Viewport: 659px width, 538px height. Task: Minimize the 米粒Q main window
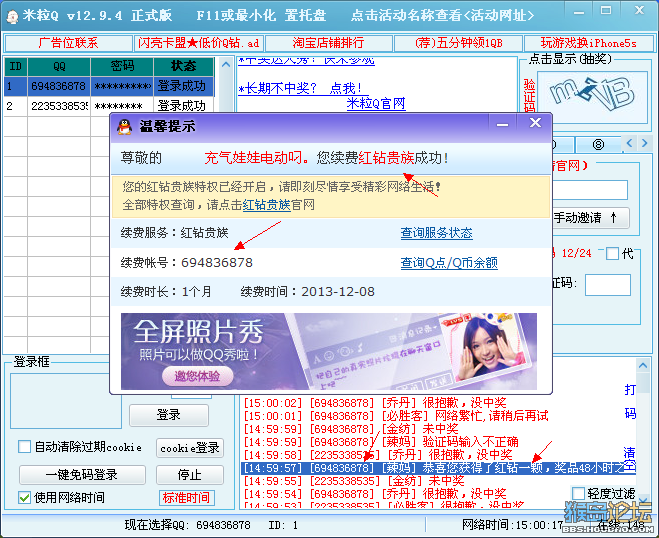click(579, 12)
